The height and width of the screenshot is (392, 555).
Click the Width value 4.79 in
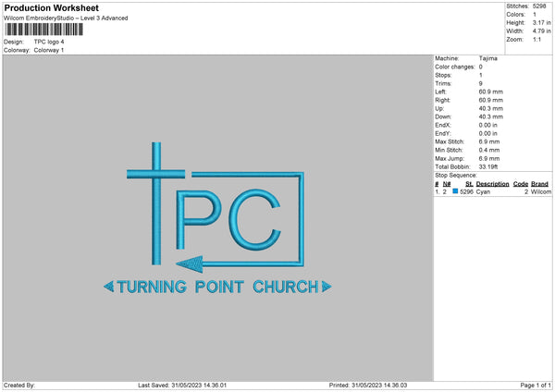tap(541, 31)
